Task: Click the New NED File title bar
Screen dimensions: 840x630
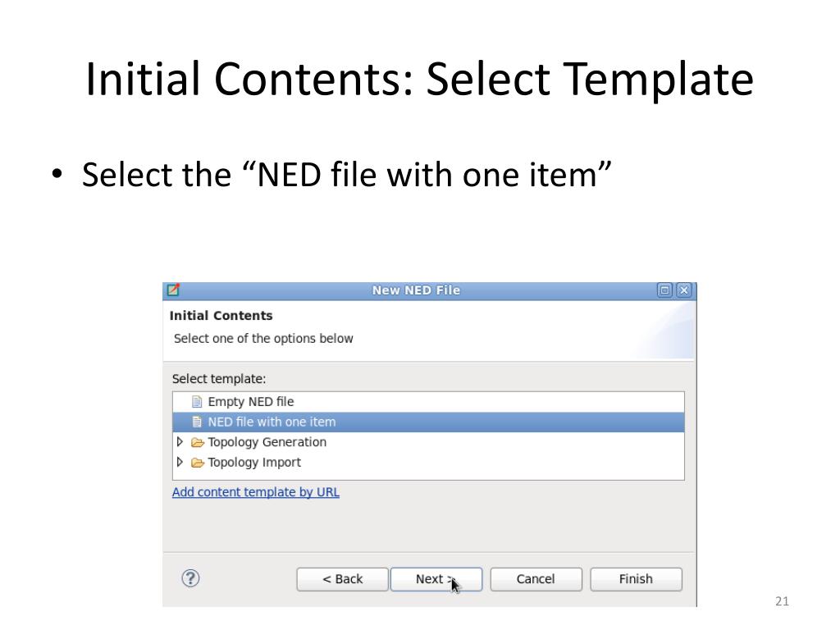Action: 416,290
